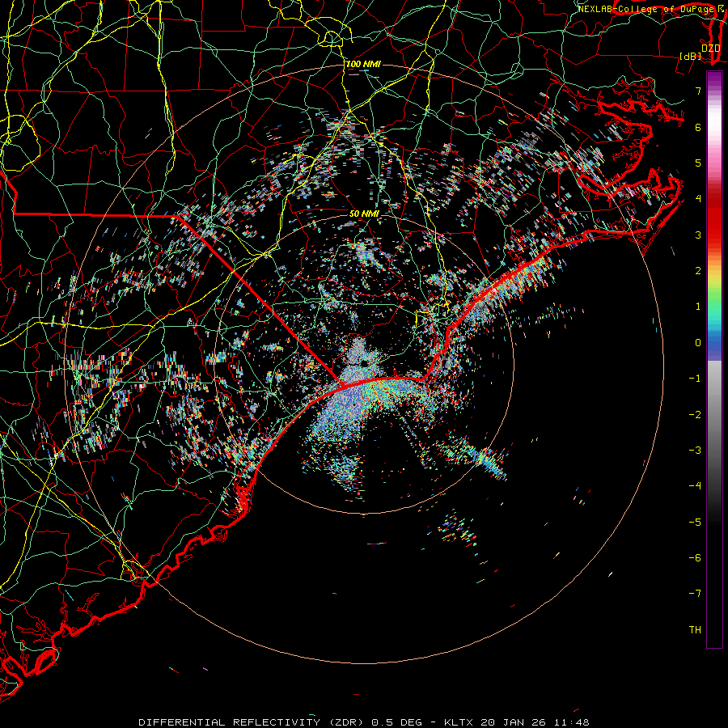The image size is (728, 728).
Task: Click the '-6' value on the color scale
Action: (x=695, y=558)
